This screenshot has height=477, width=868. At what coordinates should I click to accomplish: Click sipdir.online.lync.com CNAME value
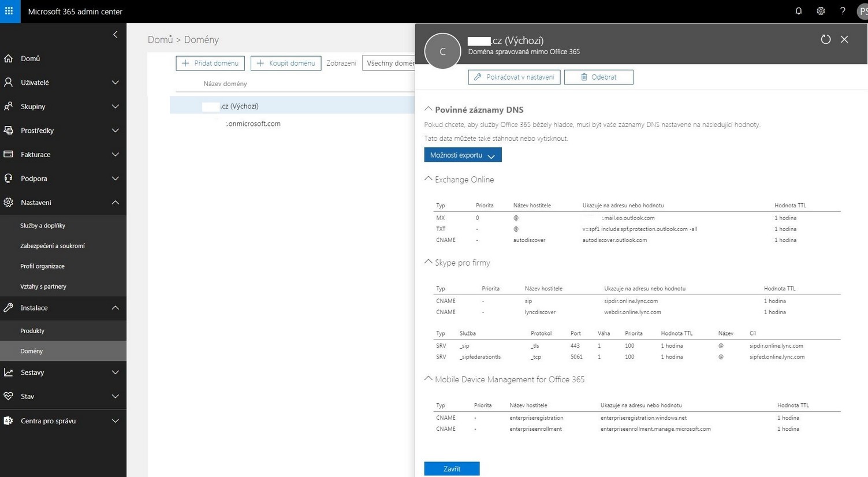pos(631,301)
